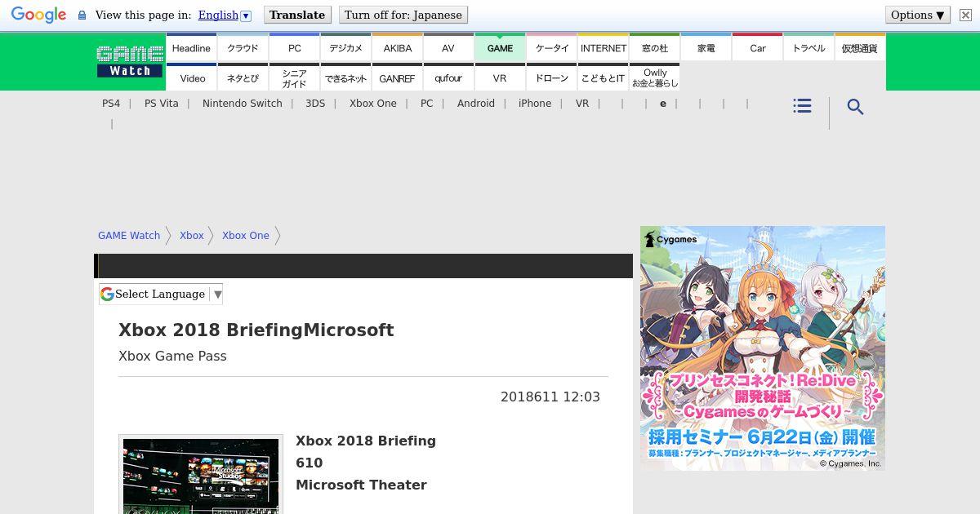Viewport: 980px width, 514px height.
Task: Click the Xbox 2018 Briefing article headline
Action: pyautogui.click(x=256, y=330)
